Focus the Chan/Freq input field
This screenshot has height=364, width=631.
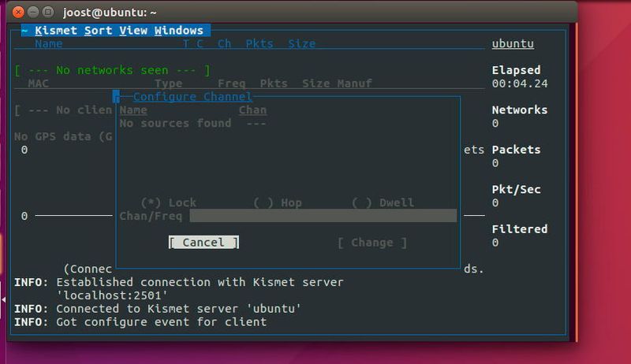pyautogui.click(x=323, y=216)
